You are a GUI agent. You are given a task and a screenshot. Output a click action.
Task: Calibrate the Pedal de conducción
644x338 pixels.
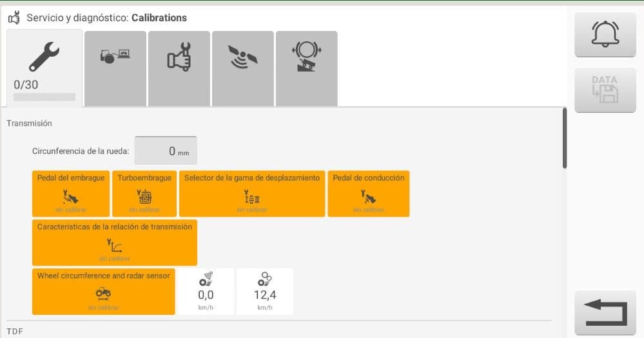point(368,194)
